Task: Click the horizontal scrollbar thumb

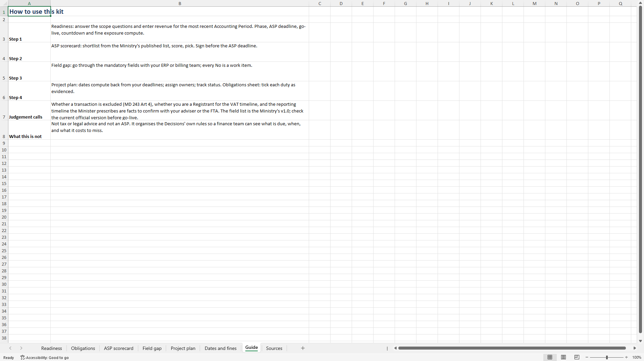Action: (x=512, y=348)
